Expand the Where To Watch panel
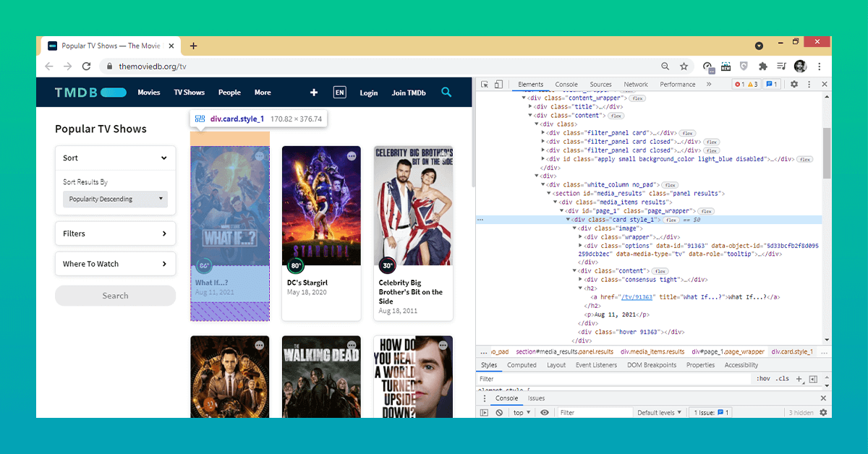The width and height of the screenshot is (868, 454). [x=115, y=264]
